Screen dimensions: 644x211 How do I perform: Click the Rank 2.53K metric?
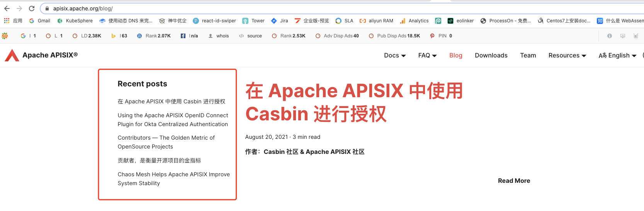289,36
